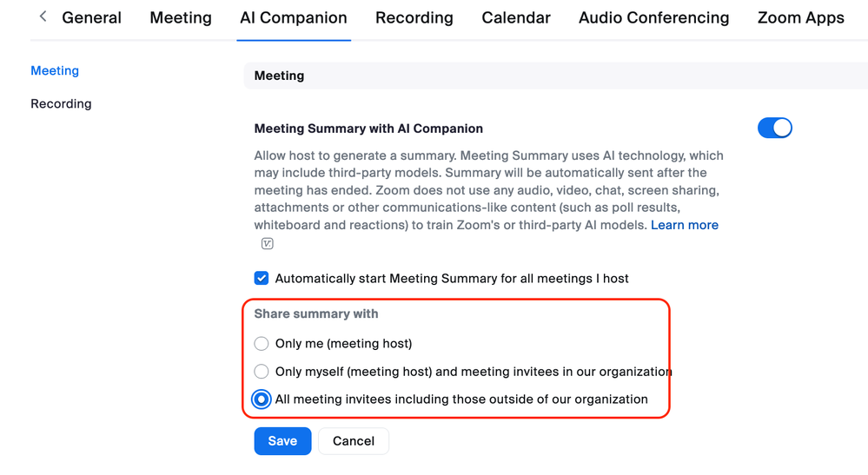Image resolution: width=868 pixels, height=475 pixels.
Task: Uncheck Automatically start Meeting Summary checkbox
Action: pyautogui.click(x=262, y=279)
